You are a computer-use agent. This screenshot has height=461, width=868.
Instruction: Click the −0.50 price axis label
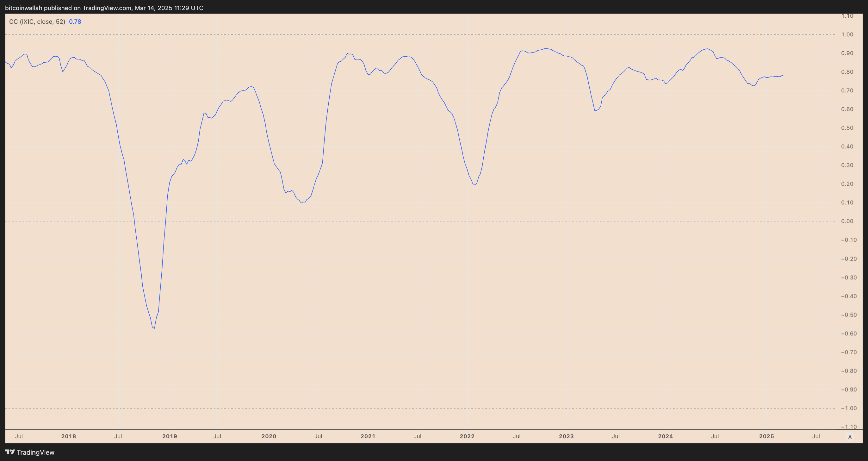(849, 315)
